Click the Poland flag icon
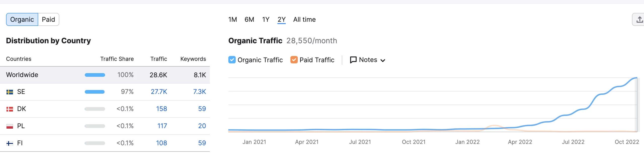The width and height of the screenshot is (644, 155). (10, 126)
